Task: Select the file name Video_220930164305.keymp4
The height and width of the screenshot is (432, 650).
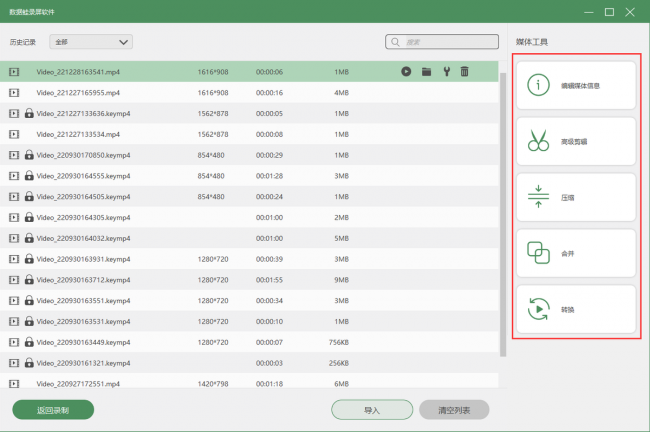Action: 83,217
